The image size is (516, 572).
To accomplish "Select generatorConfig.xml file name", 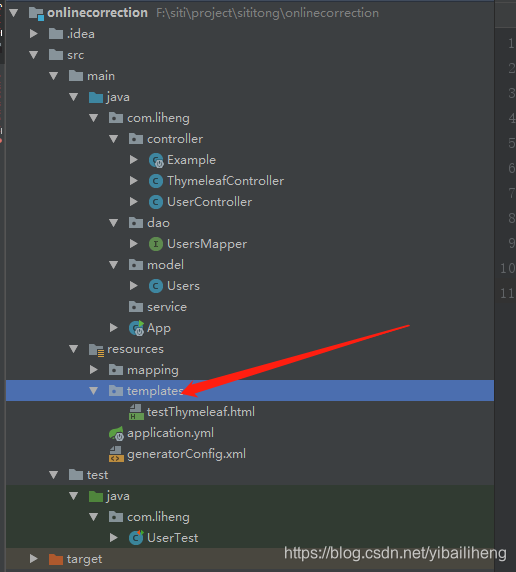I will (186, 455).
